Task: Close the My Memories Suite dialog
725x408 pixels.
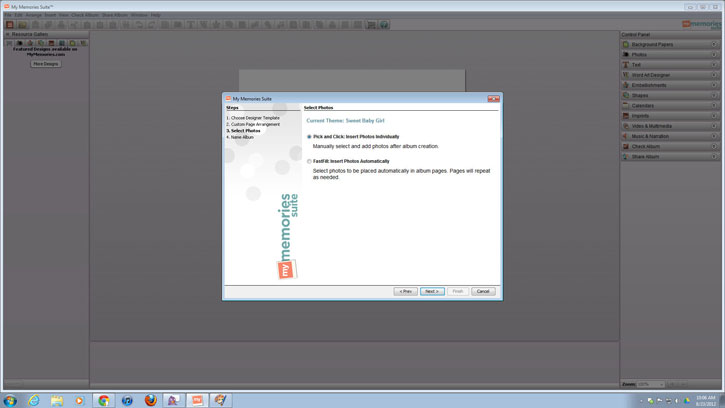Action: click(x=493, y=99)
